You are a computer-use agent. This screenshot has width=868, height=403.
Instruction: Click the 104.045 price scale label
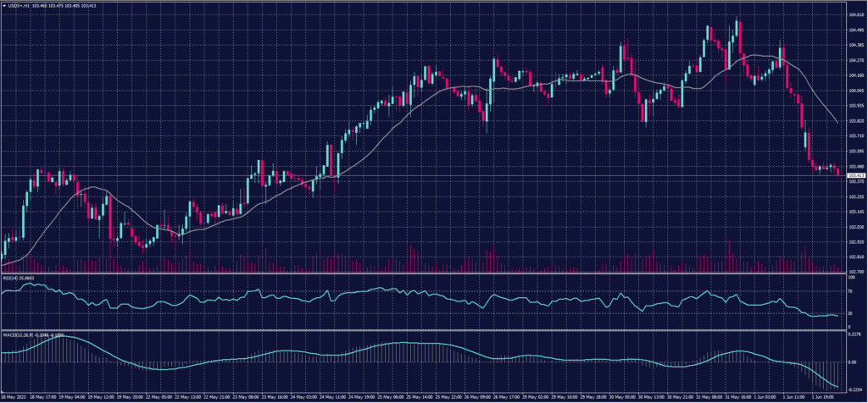pos(856,91)
